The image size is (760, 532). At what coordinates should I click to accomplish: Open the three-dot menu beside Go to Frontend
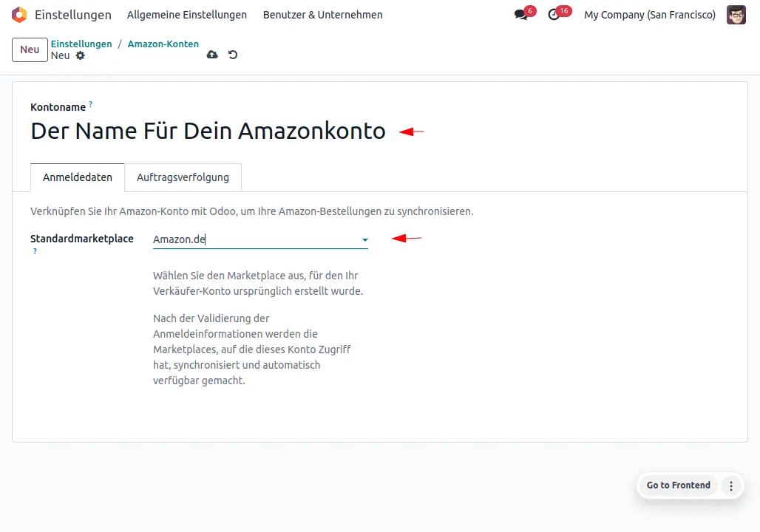731,485
